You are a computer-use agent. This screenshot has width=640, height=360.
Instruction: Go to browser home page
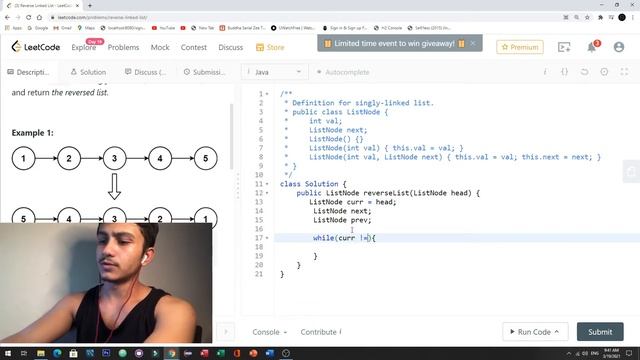point(39,17)
